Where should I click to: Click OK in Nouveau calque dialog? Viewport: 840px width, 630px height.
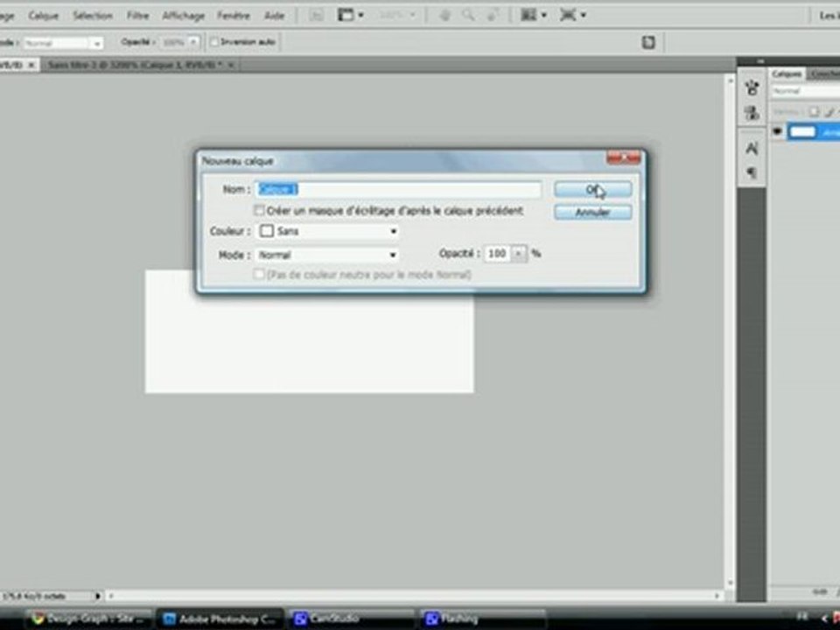(592, 189)
